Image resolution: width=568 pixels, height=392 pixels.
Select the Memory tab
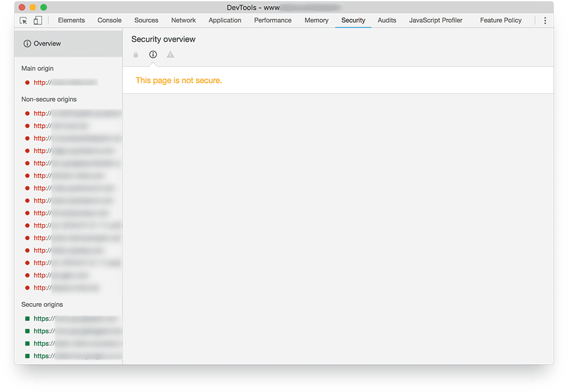click(316, 20)
